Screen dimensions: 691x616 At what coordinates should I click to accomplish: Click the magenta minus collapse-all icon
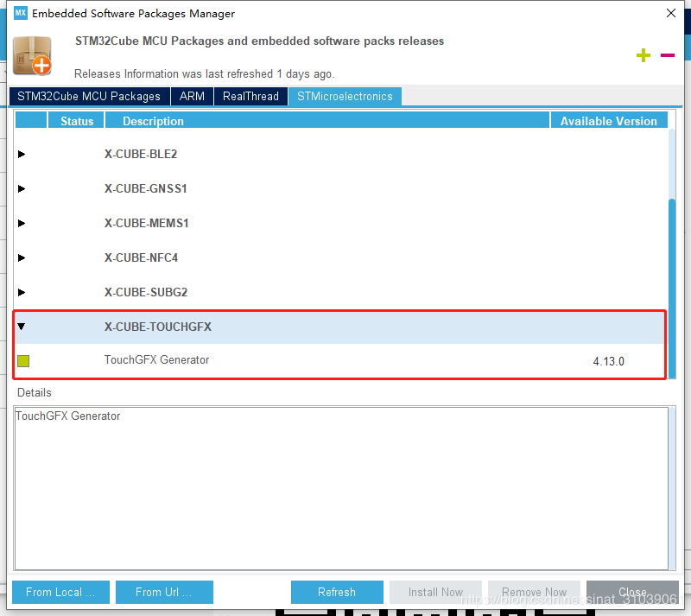coord(667,55)
